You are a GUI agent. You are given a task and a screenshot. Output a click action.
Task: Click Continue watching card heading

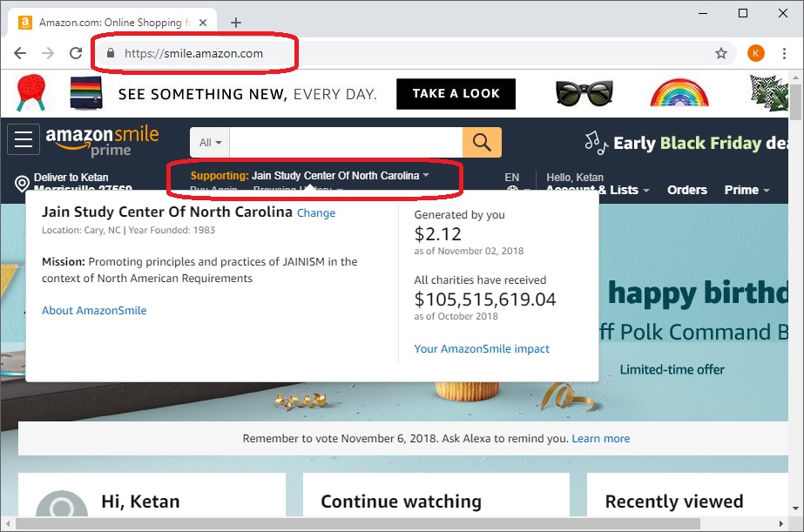coord(401,502)
